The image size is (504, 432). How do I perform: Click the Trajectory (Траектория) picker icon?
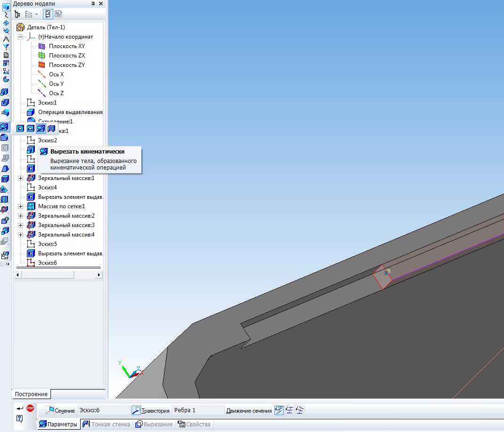pos(136,410)
